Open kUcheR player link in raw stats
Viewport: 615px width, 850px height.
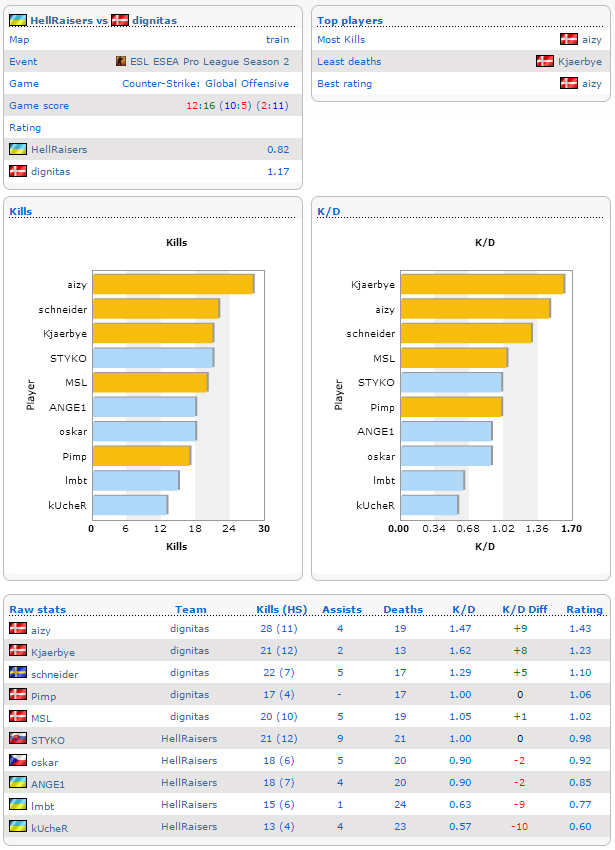49,828
